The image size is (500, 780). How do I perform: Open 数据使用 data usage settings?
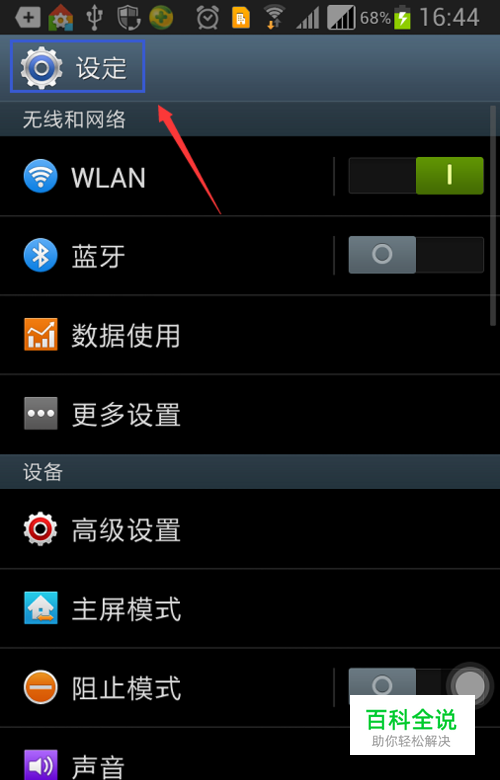(x=250, y=335)
